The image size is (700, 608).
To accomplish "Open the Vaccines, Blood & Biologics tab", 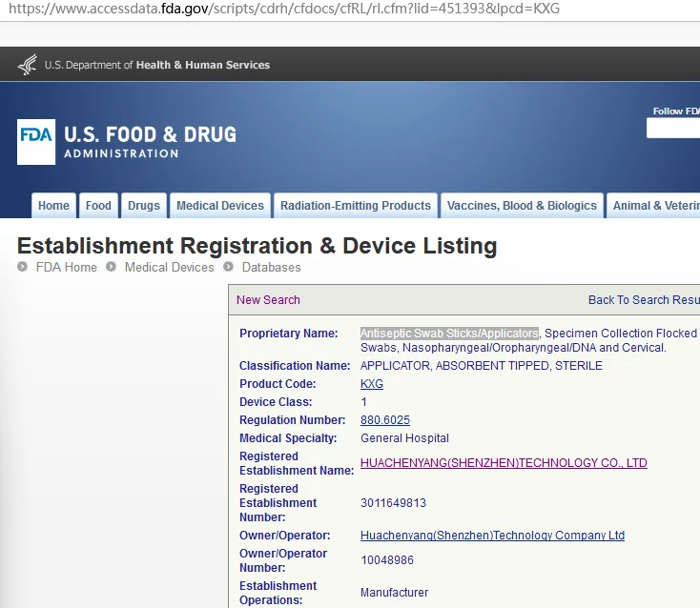I will 522,206.
